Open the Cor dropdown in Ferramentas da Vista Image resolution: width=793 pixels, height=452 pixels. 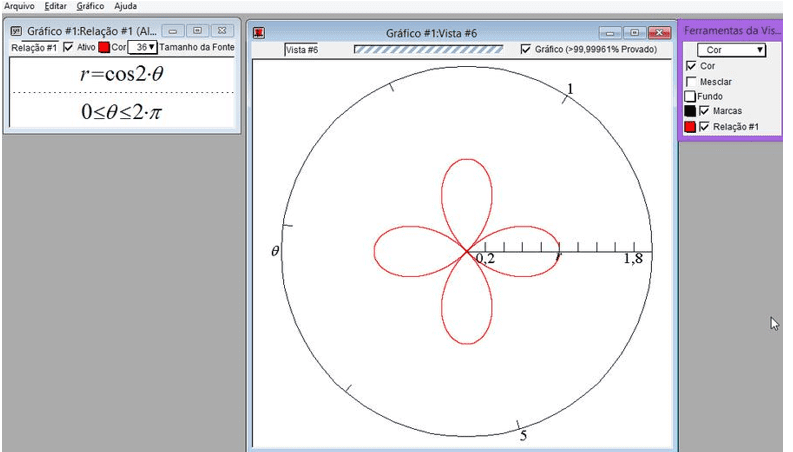pos(731,50)
